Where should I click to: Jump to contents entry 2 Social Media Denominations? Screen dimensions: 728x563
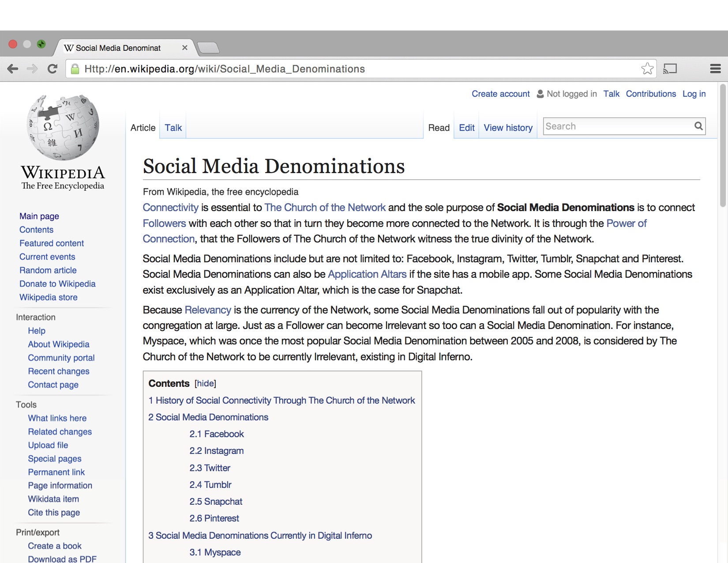[208, 417]
